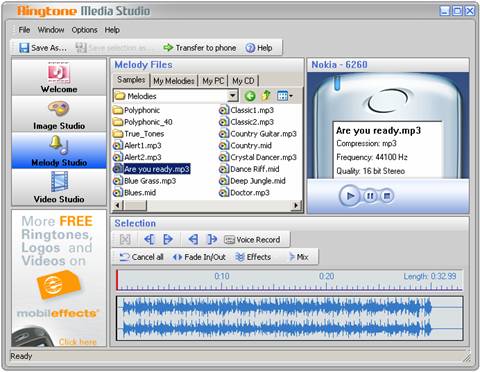Click the Save As toolbar button
The image size is (480, 372).
pyautogui.click(x=43, y=48)
